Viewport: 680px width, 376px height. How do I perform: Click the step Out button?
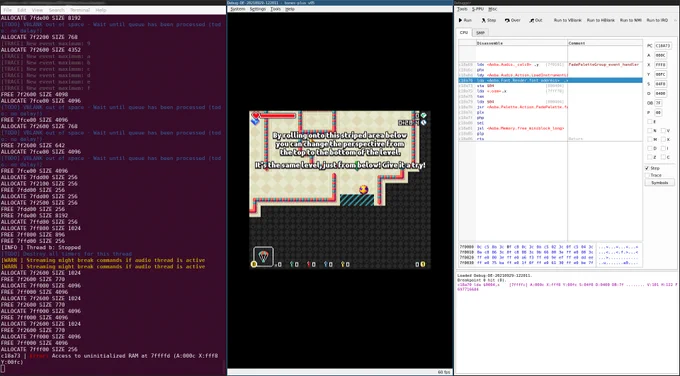point(536,20)
